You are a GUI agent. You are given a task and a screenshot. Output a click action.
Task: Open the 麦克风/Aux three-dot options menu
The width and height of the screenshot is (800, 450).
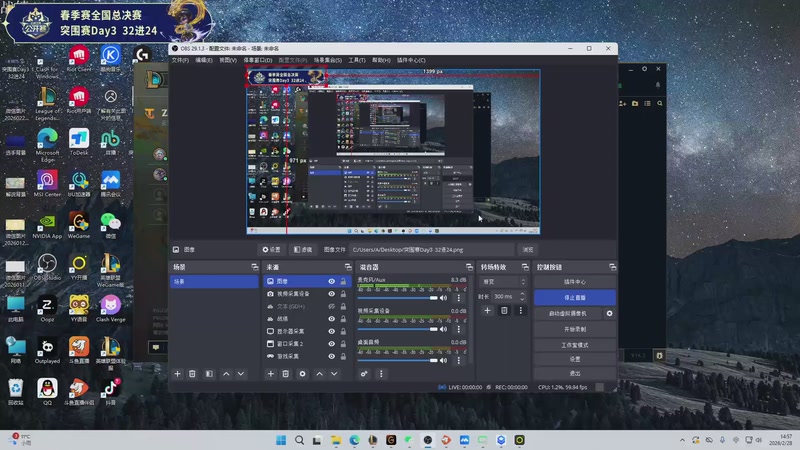pyautogui.click(x=459, y=298)
